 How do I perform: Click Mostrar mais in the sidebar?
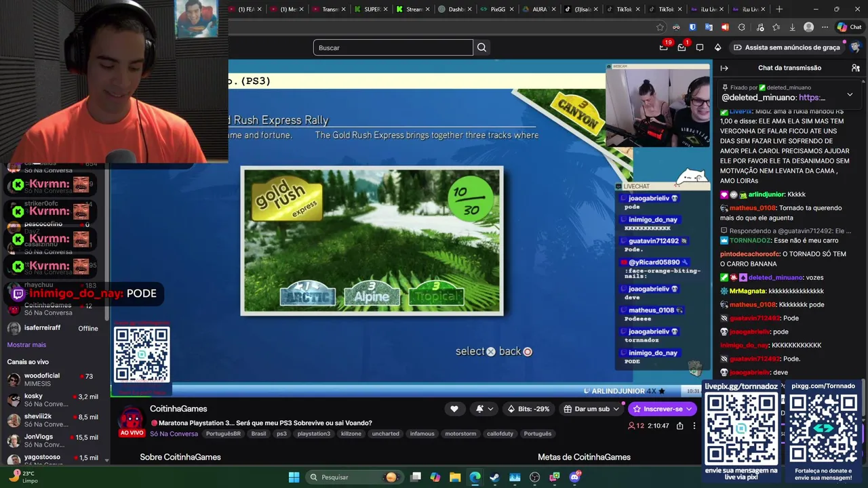26,345
